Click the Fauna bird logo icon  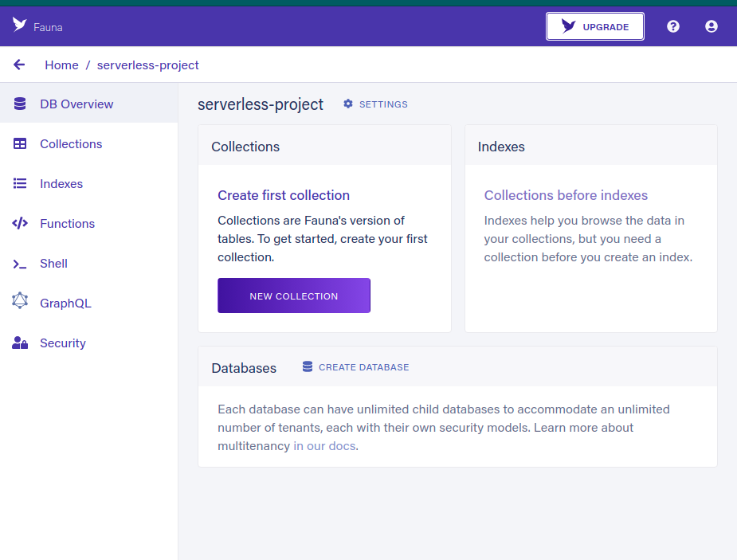pos(20,25)
